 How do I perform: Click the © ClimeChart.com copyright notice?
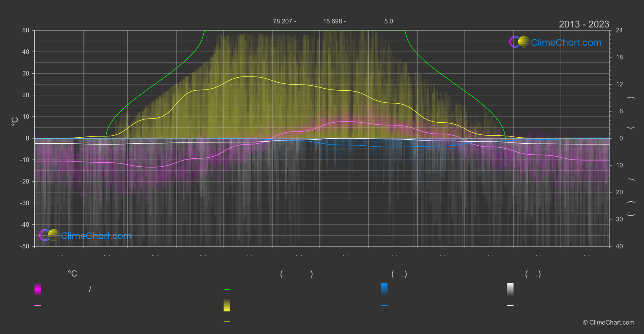608,323
